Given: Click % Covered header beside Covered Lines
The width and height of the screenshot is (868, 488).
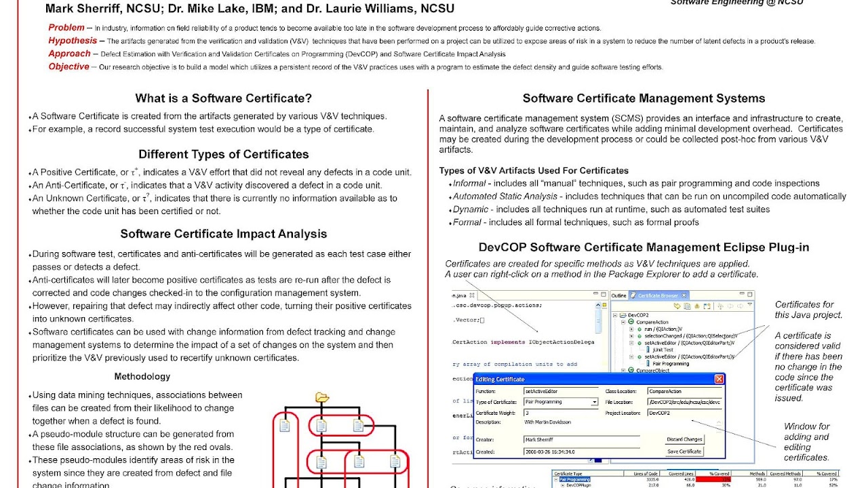Looking at the screenshot, I should click(713, 474).
